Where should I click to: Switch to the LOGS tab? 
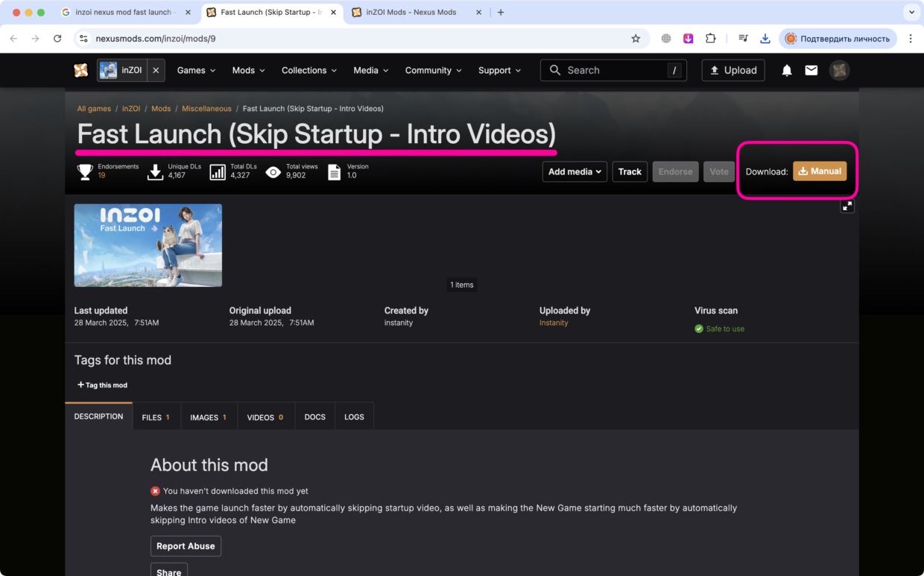pyautogui.click(x=354, y=417)
